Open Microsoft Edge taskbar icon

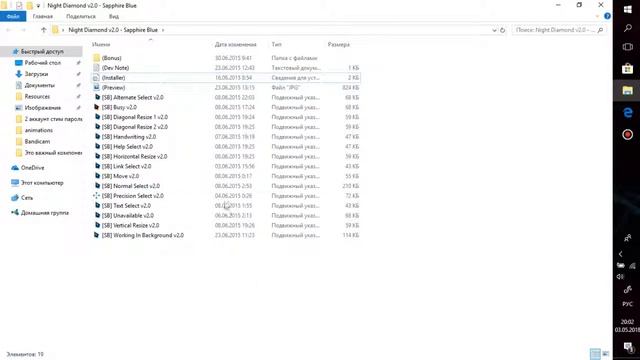click(x=627, y=112)
